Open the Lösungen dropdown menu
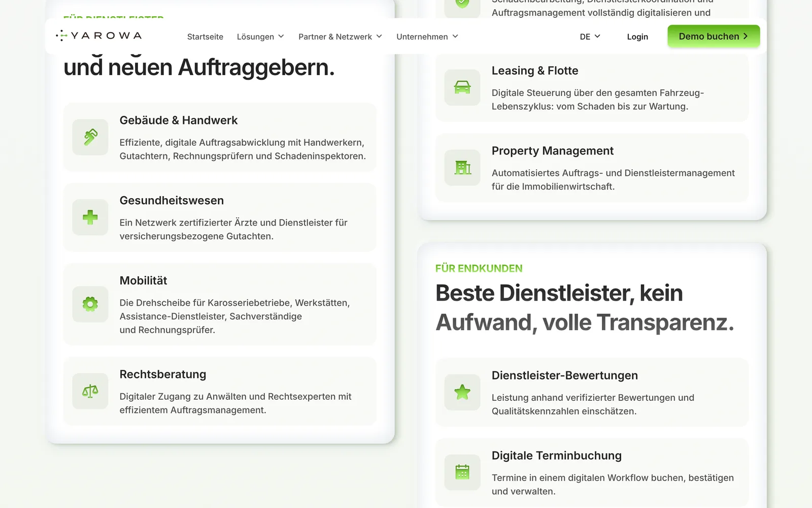Viewport: 812px width, 508px height. (260, 37)
